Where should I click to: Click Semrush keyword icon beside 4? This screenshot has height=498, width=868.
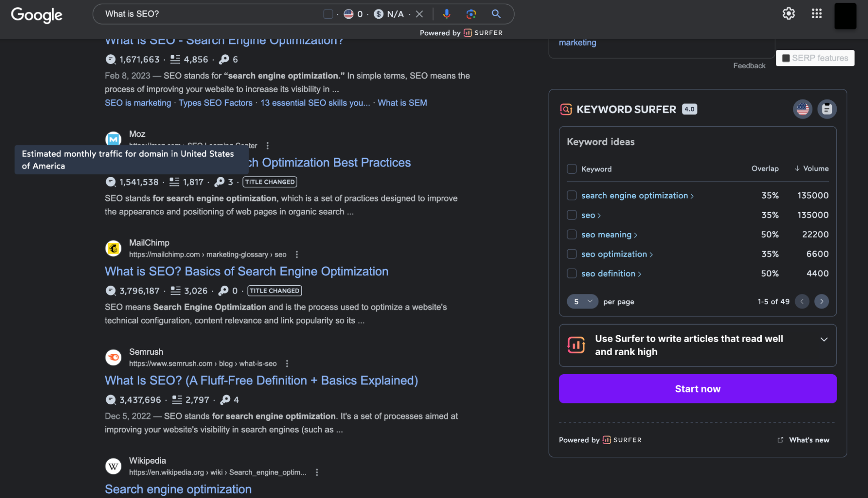point(225,400)
